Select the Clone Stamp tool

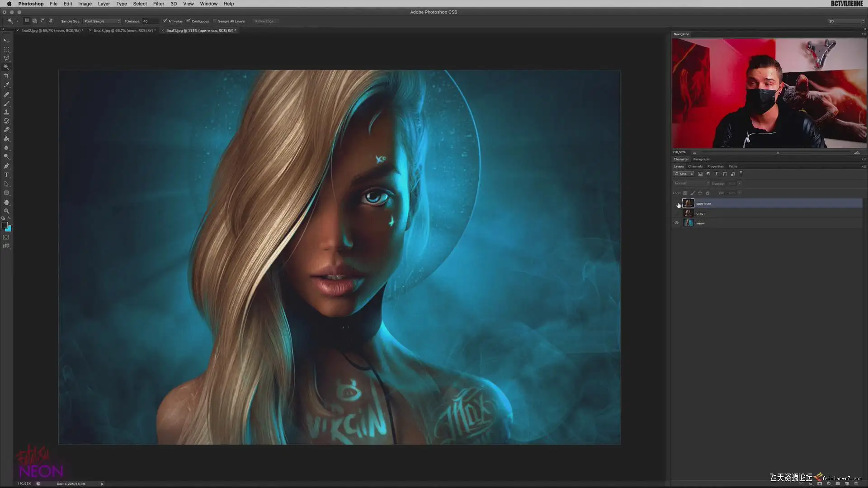[6, 112]
